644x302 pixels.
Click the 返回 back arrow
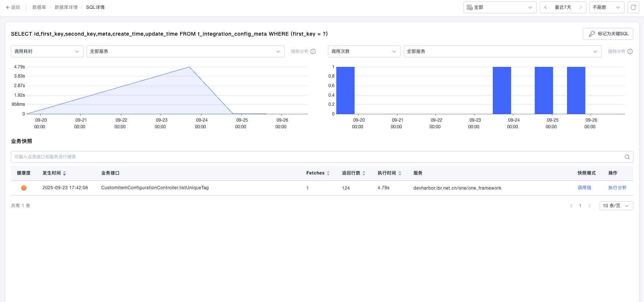13,7
